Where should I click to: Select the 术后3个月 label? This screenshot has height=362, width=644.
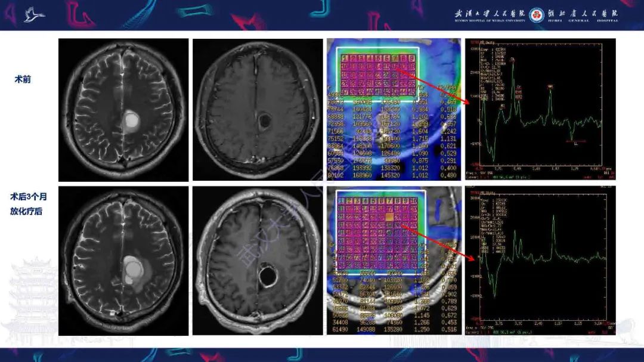29,197
